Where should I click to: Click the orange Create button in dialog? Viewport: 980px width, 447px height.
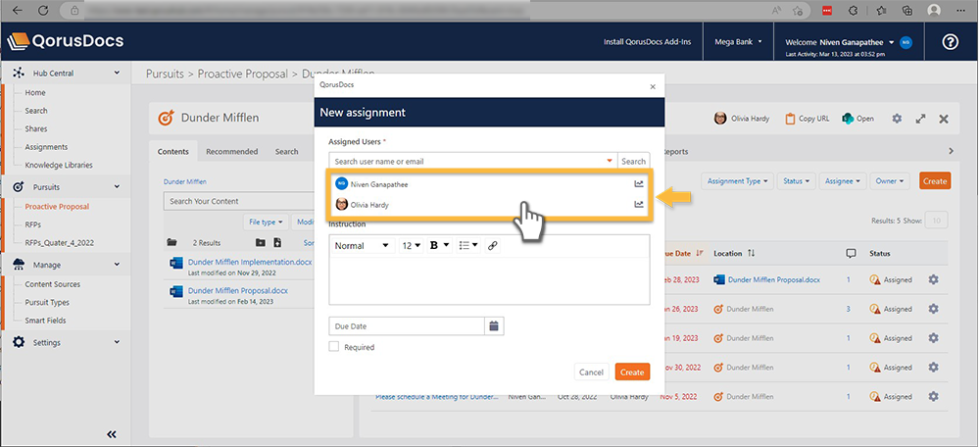pos(632,372)
